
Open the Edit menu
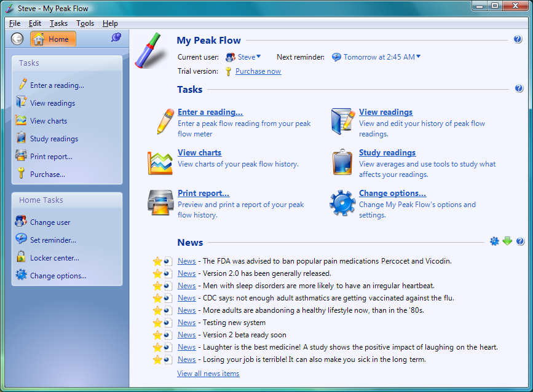[x=35, y=23]
